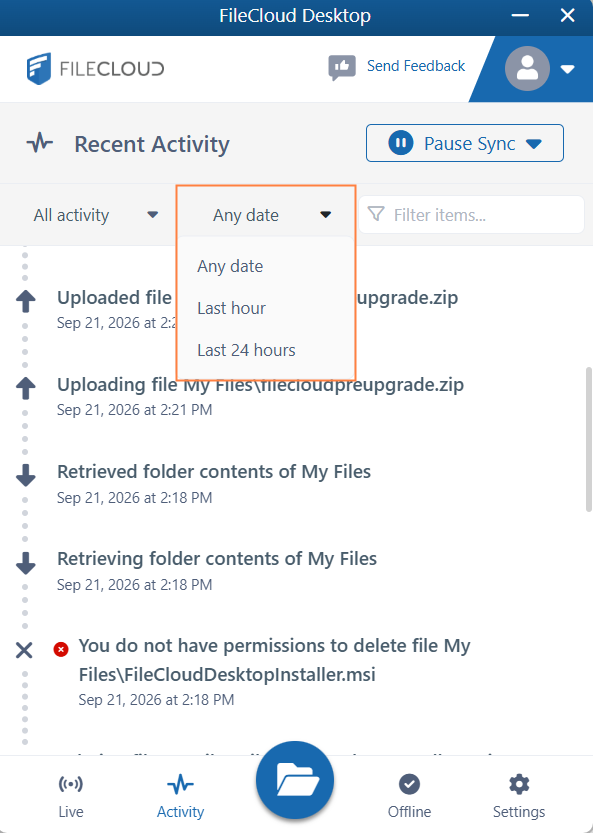Open the file browser folder button
593x833 pixels.
pos(295,780)
